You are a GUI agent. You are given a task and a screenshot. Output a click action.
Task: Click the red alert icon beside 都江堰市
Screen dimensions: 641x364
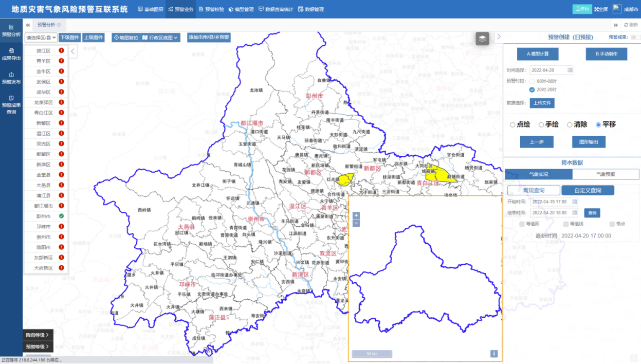[61, 206]
